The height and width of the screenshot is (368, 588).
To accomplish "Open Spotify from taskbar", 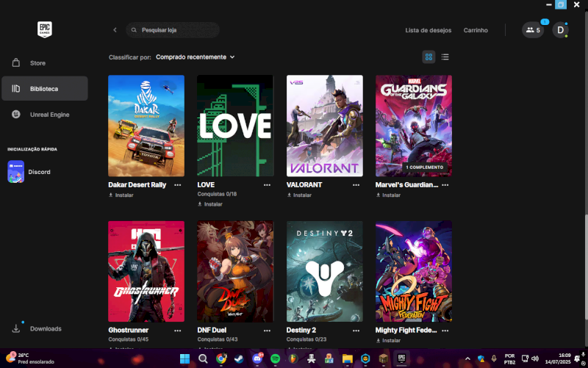I will coord(275,358).
